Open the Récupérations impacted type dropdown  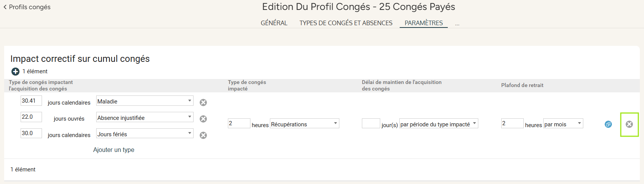pyautogui.click(x=305, y=124)
